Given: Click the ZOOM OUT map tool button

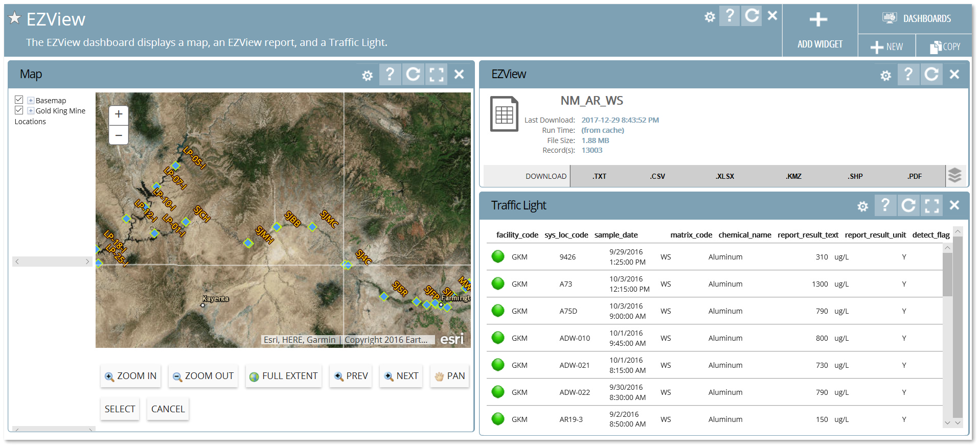Looking at the screenshot, I should tap(203, 376).
